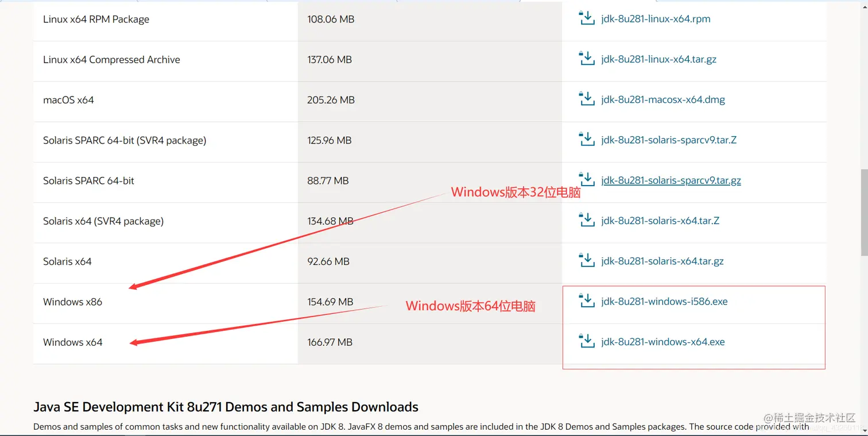
Task: Download jdk-8u281-macosx-x64.dmg via its link
Action: coord(663,100)
